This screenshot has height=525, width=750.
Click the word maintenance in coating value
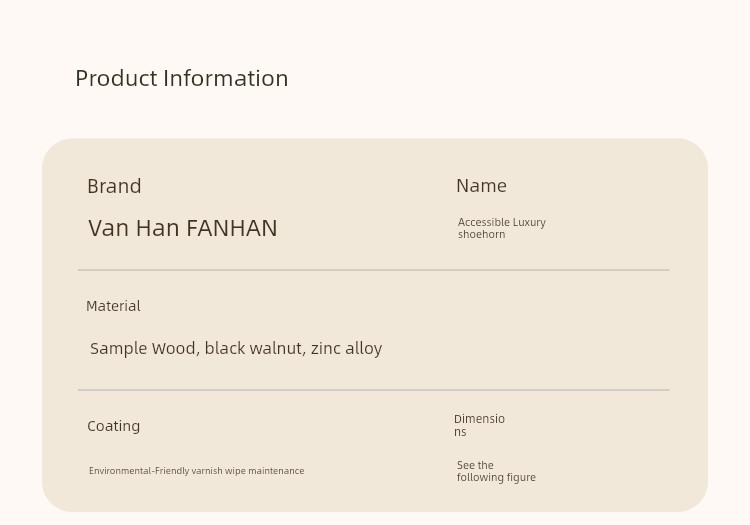click(276, 471)
